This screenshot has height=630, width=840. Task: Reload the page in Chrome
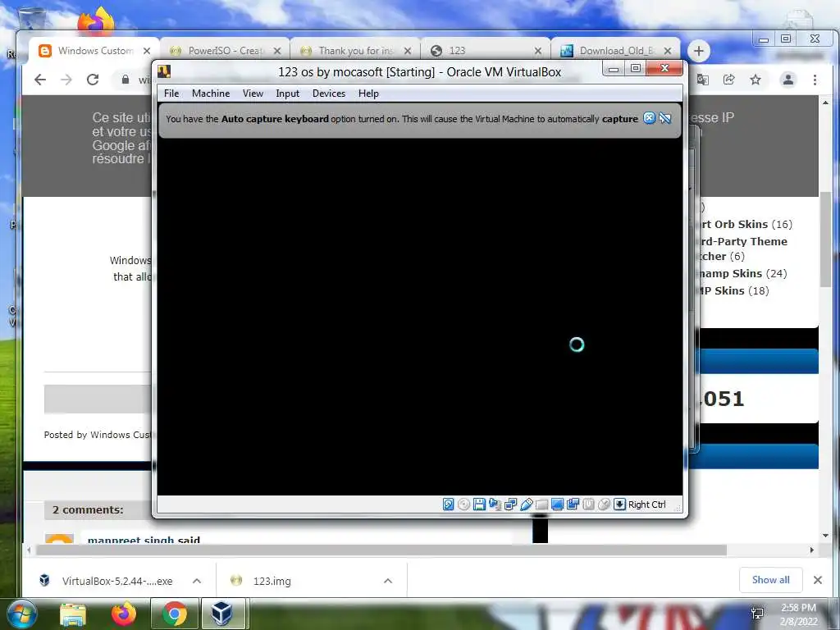93,80
